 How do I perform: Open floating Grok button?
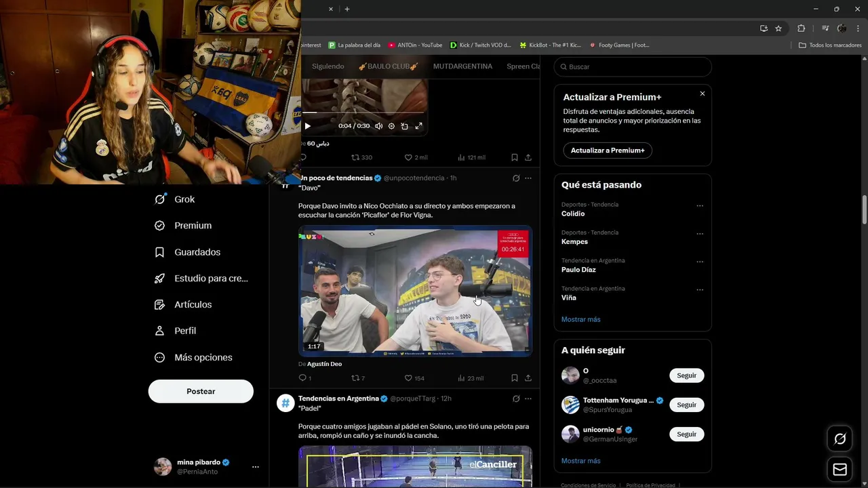coord(840,439)
